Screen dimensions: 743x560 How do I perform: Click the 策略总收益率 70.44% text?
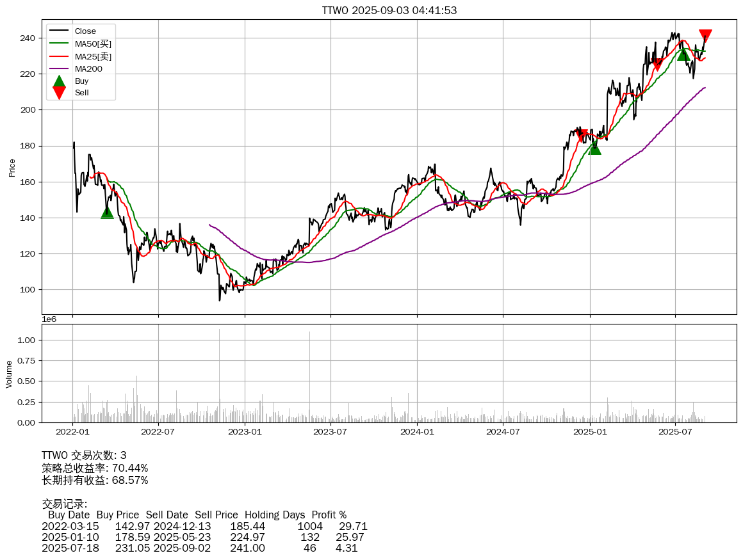coord(95,468)
